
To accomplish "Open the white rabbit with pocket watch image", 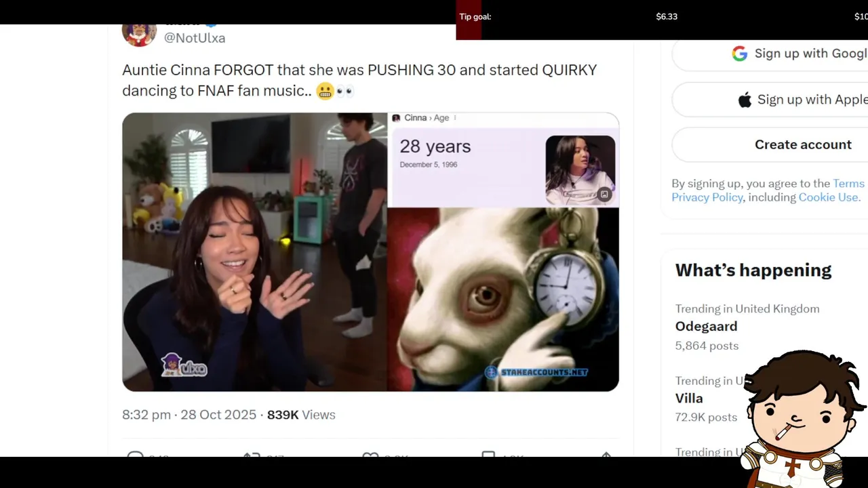I will coord(503,300).
